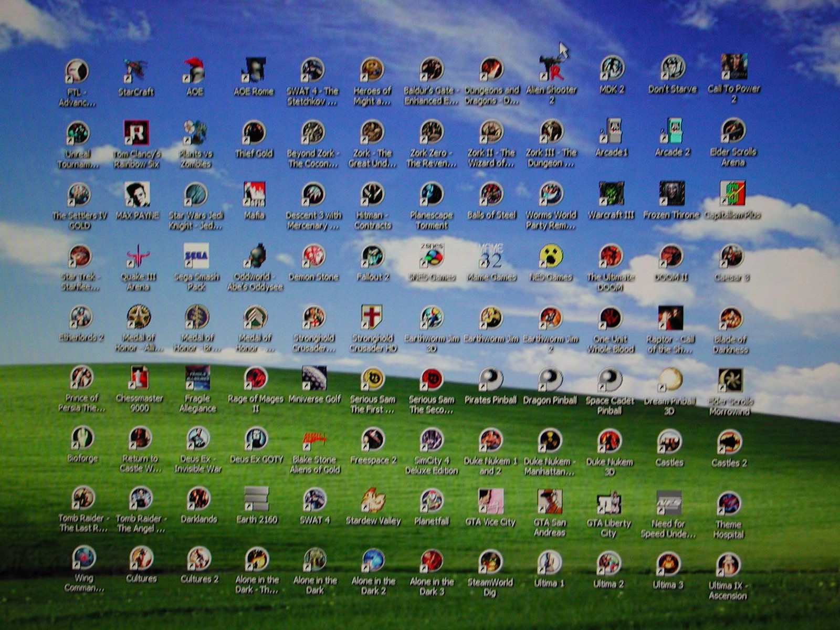Select the Star Trek Starfleet icon
The width and height of the screenshot is (840, 630).
[x=80, y=257]
